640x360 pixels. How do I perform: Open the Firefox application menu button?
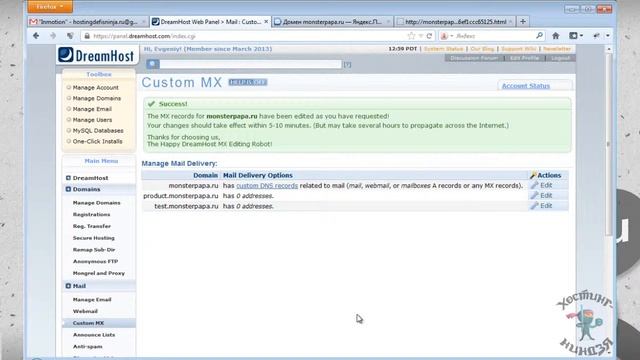(x=50, y=7)
